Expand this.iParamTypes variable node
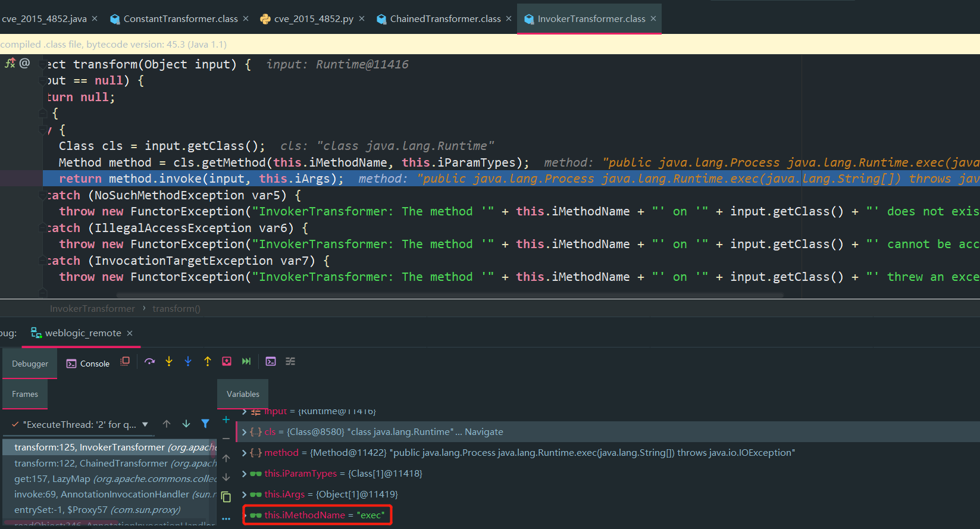This screenshot has width=980, height=529. point(244,474)
